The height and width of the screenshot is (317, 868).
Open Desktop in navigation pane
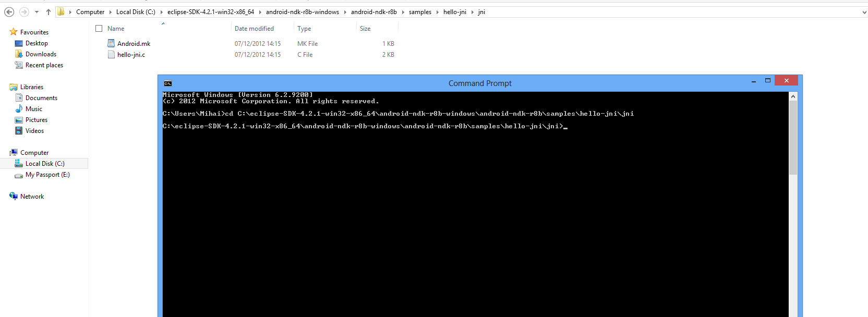point(37,43)
